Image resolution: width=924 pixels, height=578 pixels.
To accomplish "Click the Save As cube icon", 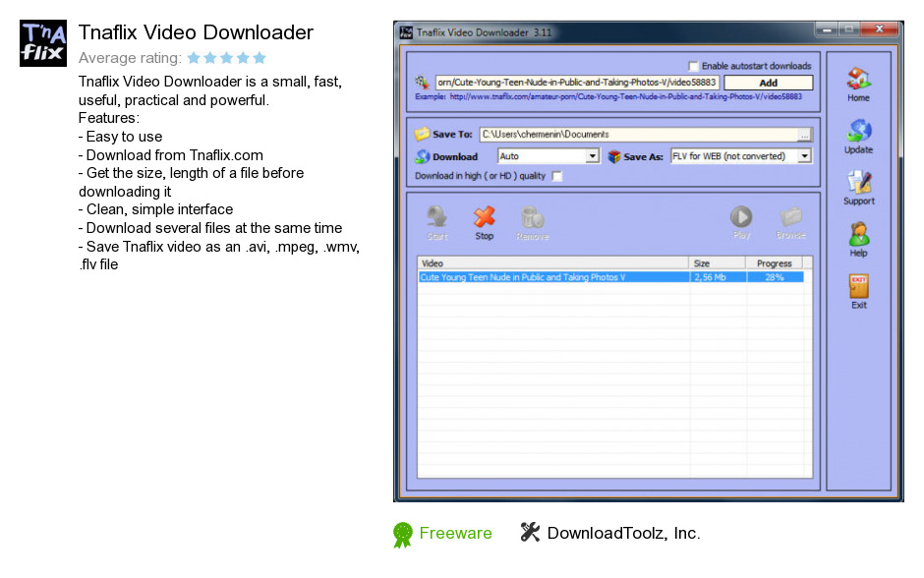I will [x=614, y=156].
